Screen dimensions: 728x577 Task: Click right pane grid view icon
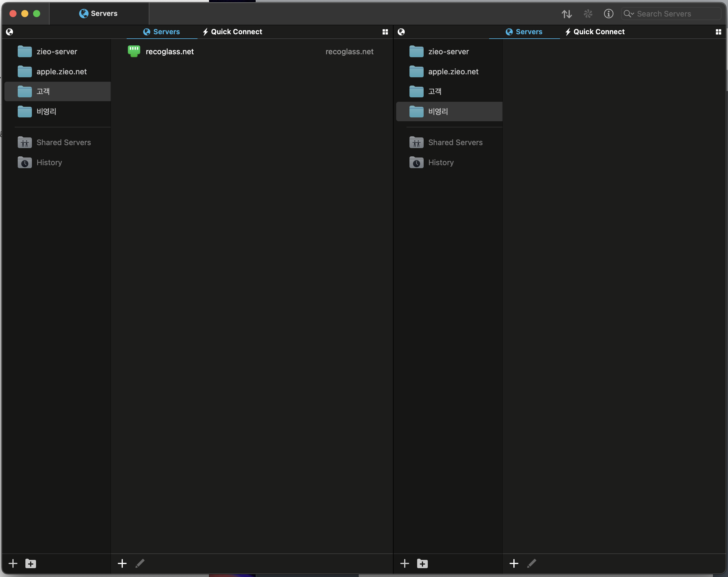point(718,32)
